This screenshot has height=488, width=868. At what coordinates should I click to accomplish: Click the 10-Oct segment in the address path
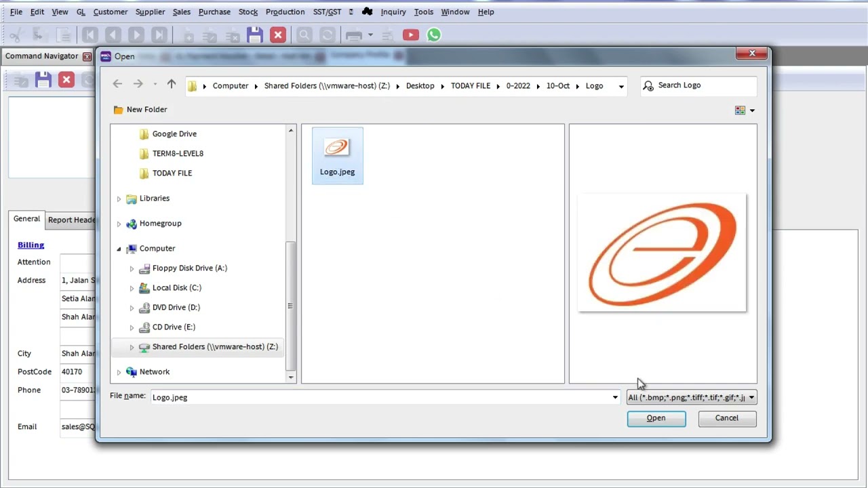point(557,86)
